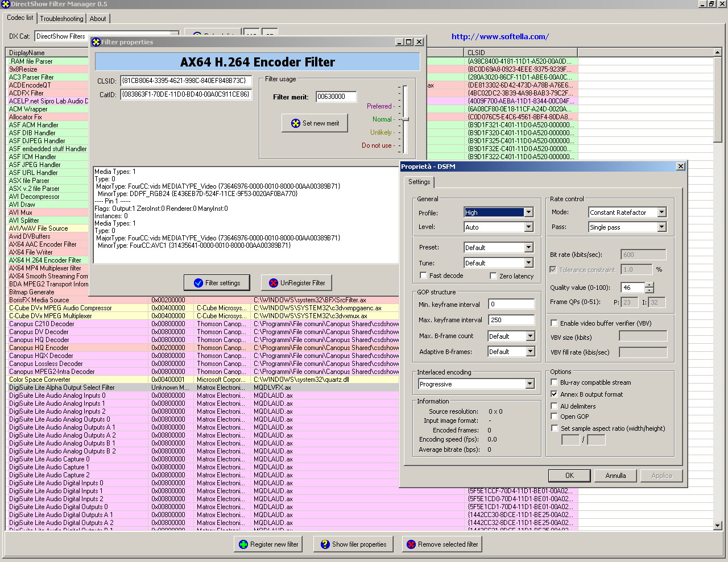The image size is (728, 562).
Task: Uncheck Annex B output format
Action: (554, 394)
